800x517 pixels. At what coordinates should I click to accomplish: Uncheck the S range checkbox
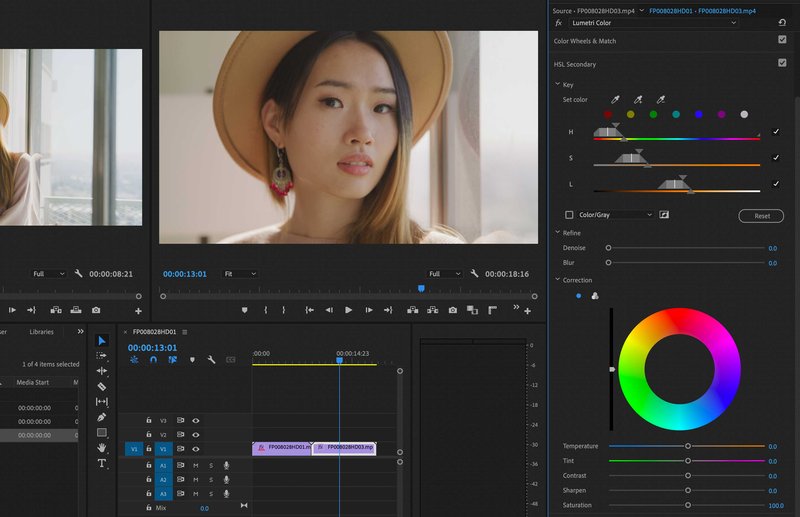(776, 158)
